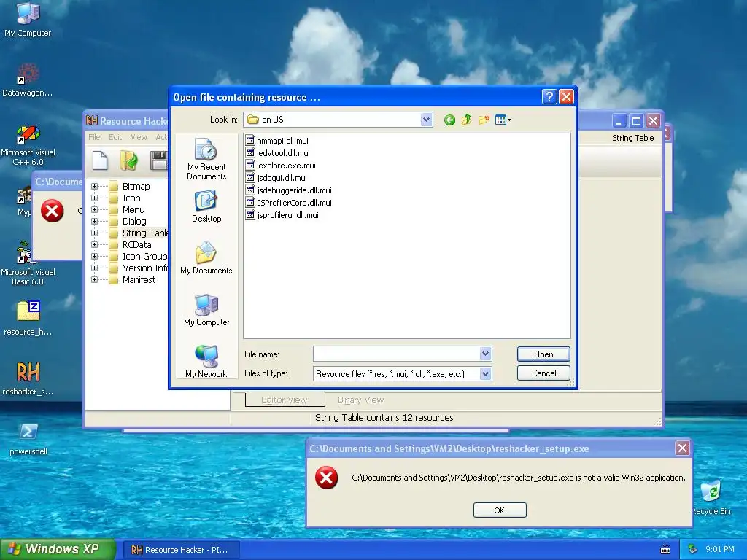Viewport: 747px width, 560px height.
Task: Click the Open file icon in the Resource Hacker toolbar
Action: click(x=128, y=160)
